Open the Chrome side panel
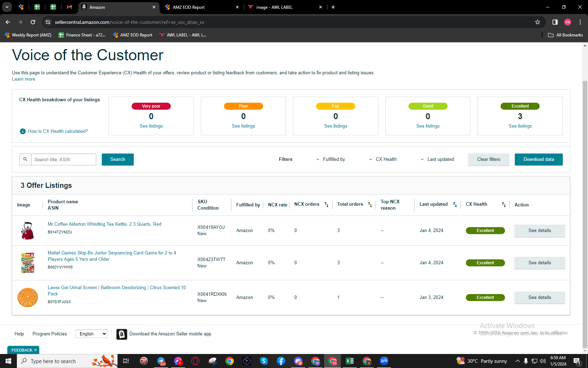Viewport: 588px width, 368px height. [555, 22]
